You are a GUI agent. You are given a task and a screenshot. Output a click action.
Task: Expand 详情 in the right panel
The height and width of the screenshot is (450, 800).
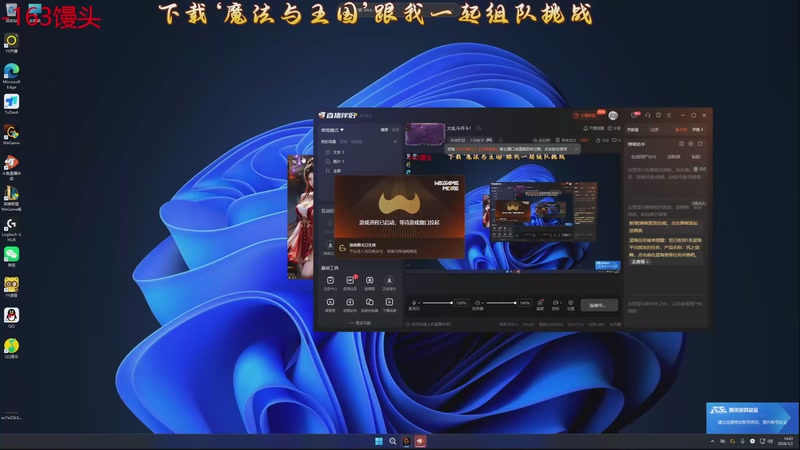click(x=697, y=130)
